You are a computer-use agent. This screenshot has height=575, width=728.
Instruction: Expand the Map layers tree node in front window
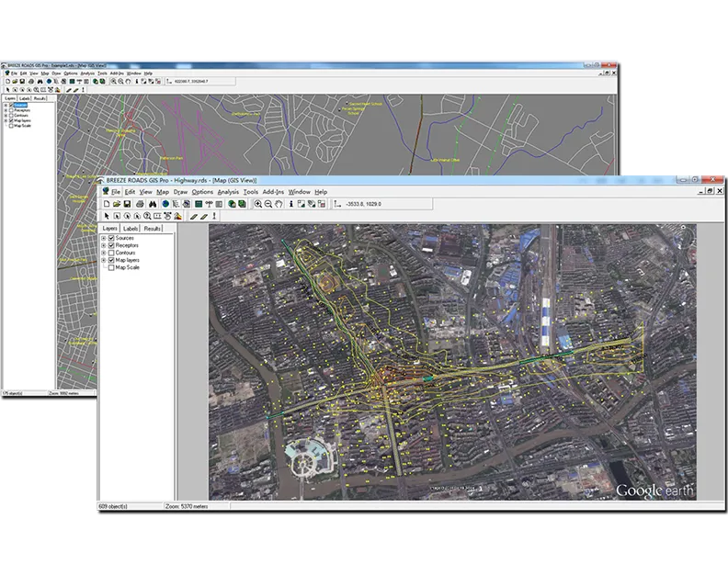[104, 261]
